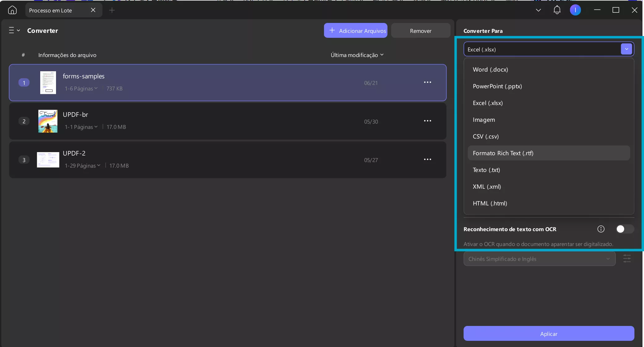This screenshot has width=644, height=347.
Task: Click the Home icon in title bar
Action: (x=12, y=10)
